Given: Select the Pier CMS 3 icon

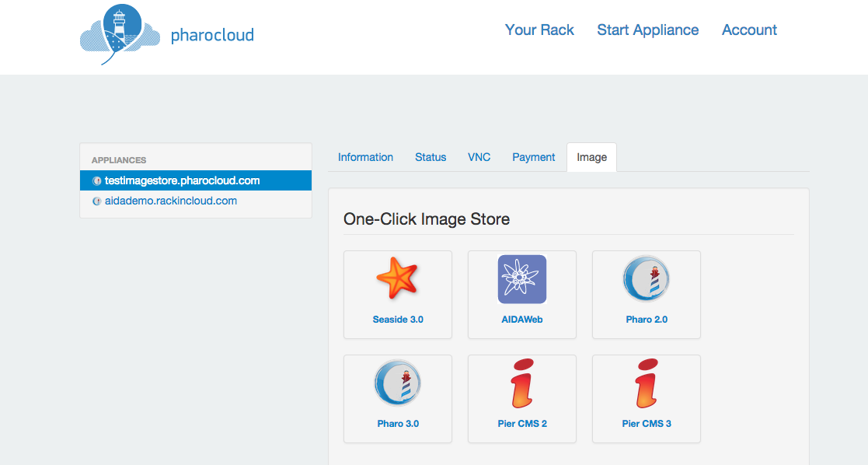Looking at the screenshot, I should (646, 383).
